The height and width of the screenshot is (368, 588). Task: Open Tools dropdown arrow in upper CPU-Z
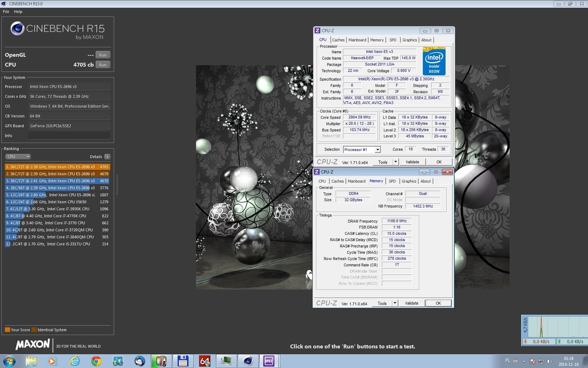point(395,162)
